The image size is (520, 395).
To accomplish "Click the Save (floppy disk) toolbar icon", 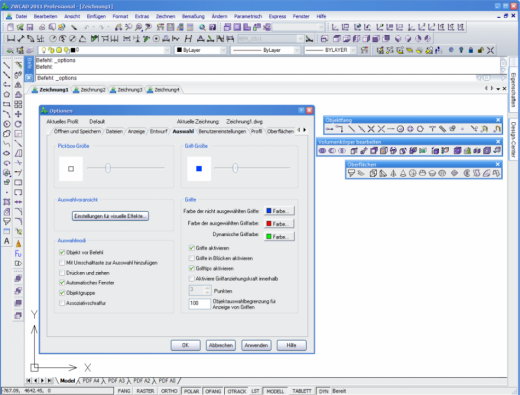I will pyautogui.click(x=30, y=27).
